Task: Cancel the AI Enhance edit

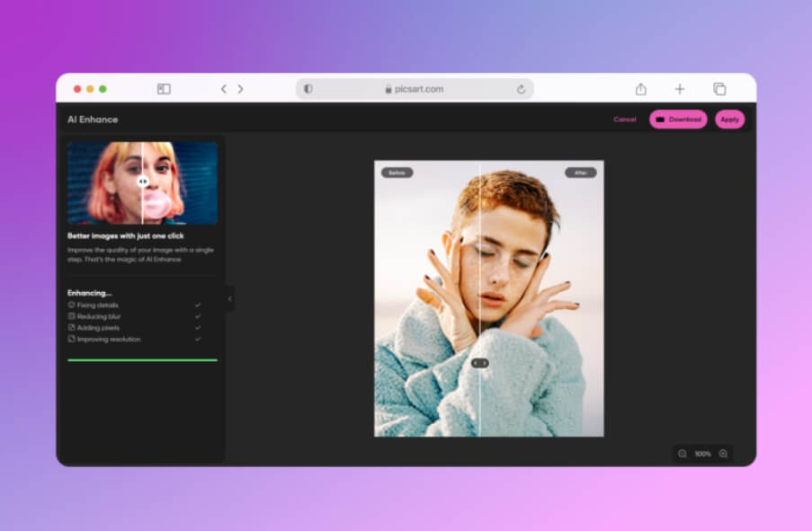Action: [x=624, y=119]
